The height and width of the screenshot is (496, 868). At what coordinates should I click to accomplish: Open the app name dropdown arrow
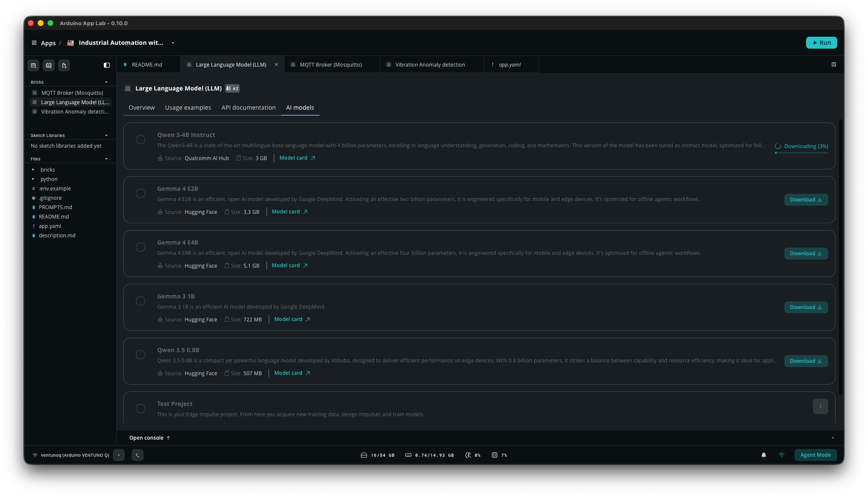[x=173, y=43]
